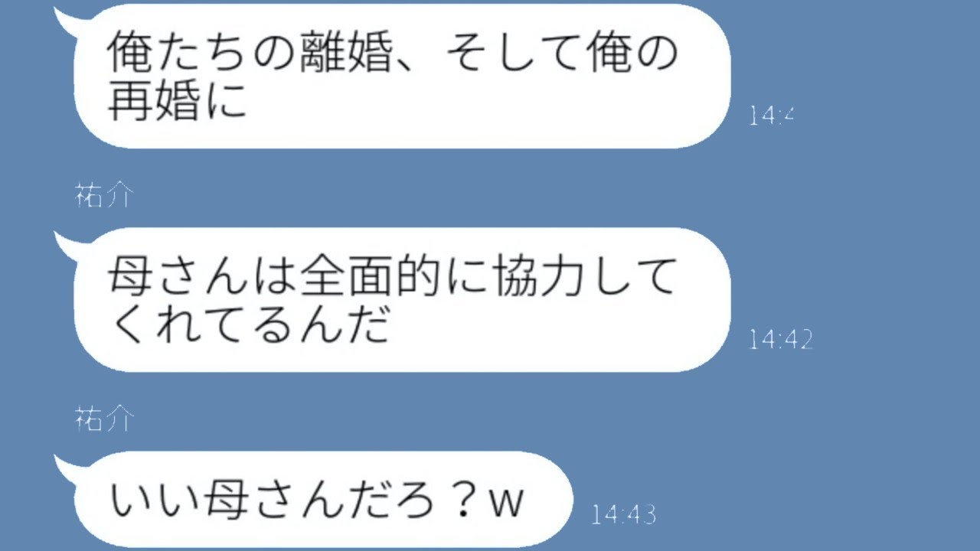Click the 14:42 timestamp

(x=780, y=340)
